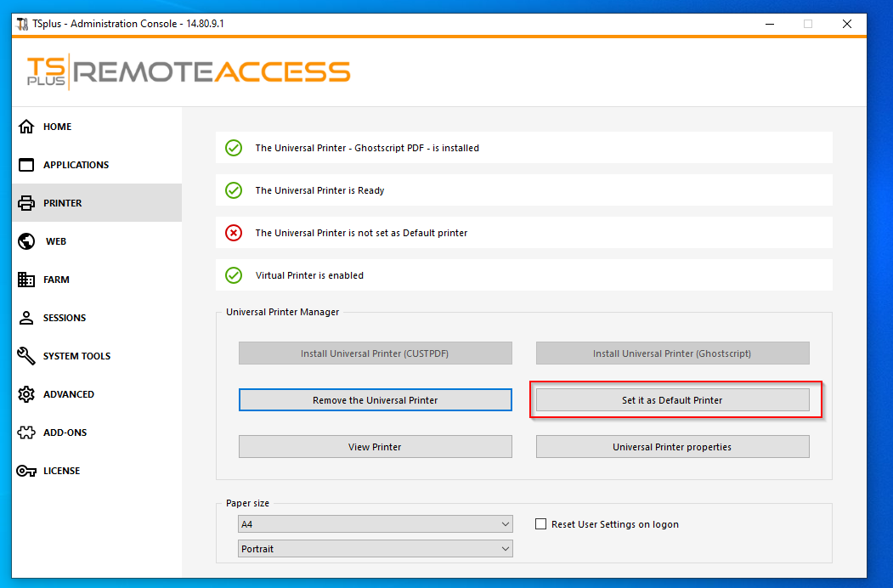Click the Home house icon in sidebar
The width and height of the screenshot is (893, 588).
click(26, 127)
